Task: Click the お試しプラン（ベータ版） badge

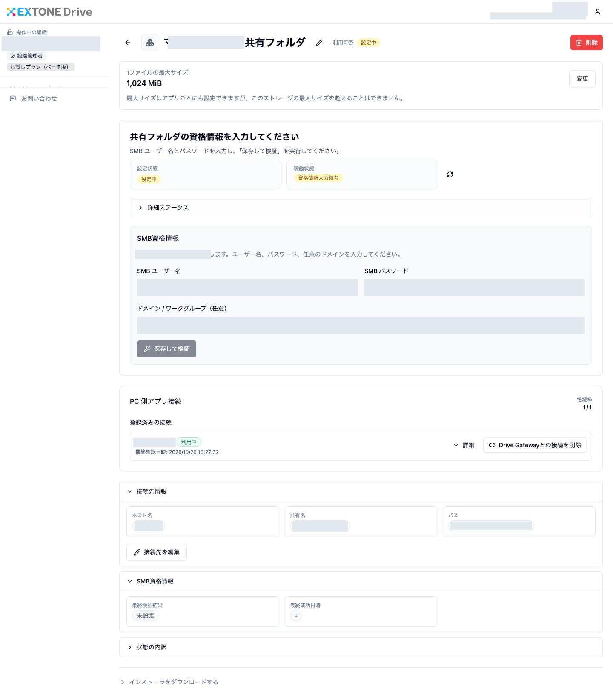Action: point(40,67)
